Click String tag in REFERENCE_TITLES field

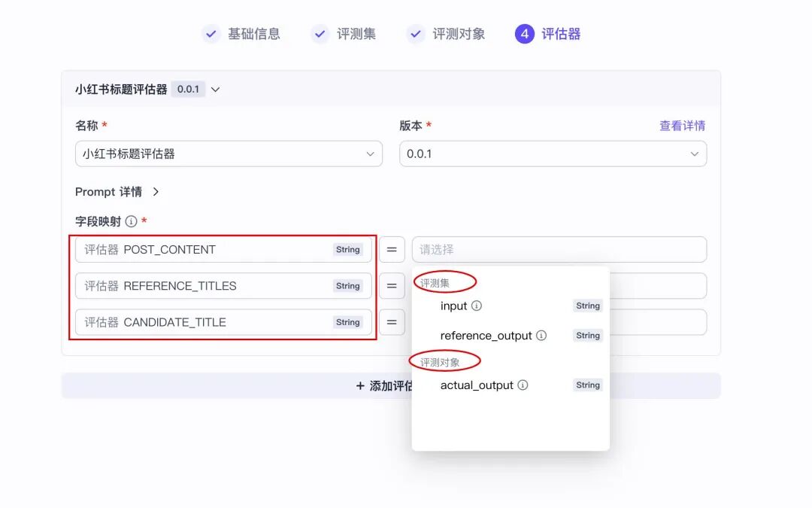[x=347, y=286]
